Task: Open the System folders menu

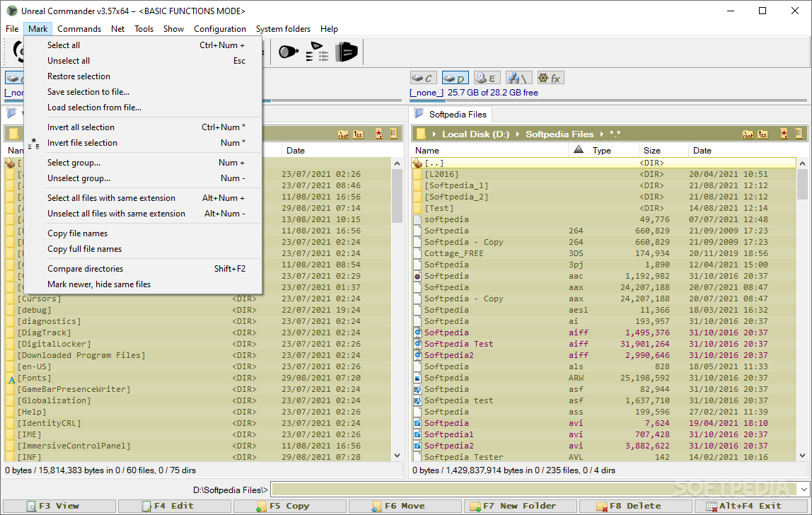Action: click(283, 29)
